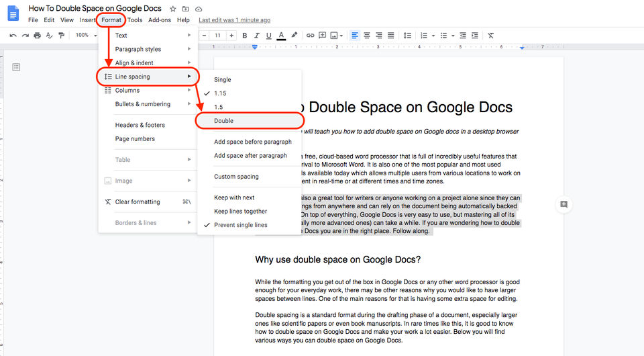Viewport: 644px width, 356px height.
Task: Open image options dropdown arrow
Action: (x=341, y=36)
